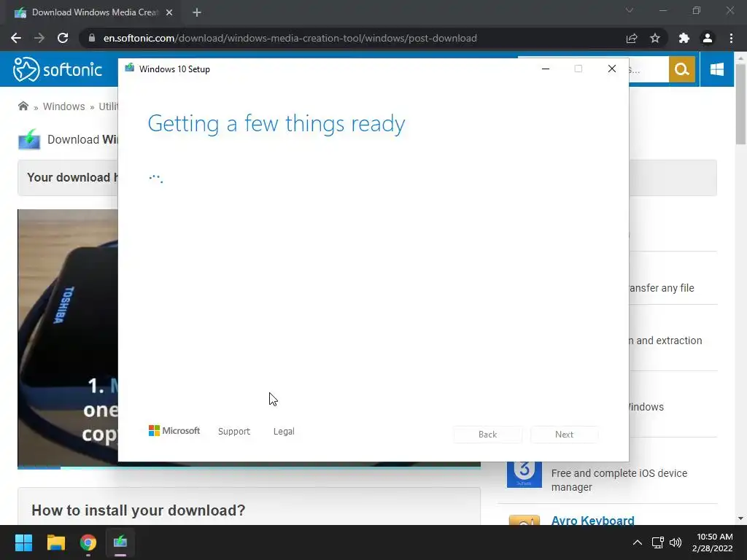This screenshot has width=747, height=560.
Task: Open the Windows breadcrumb link
Action: pos(64,106)
